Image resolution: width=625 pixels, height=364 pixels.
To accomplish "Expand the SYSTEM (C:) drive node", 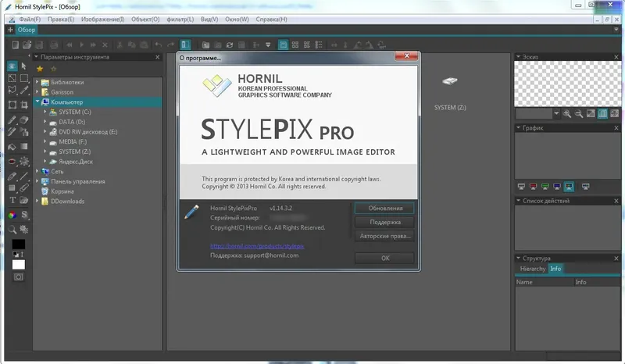I will [x=45, y=112].
